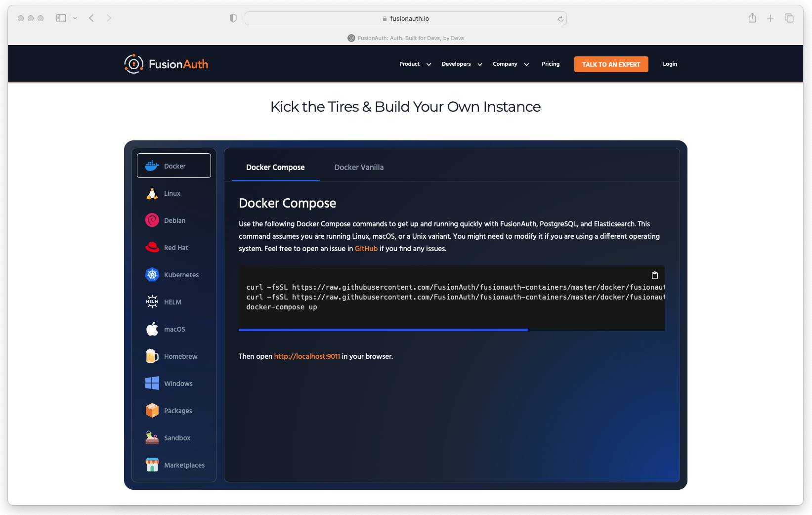812x515 pixels.
Task: Open the sidebar options dropdown arrow
Action: pyautogui.click(x=75, y=18)
